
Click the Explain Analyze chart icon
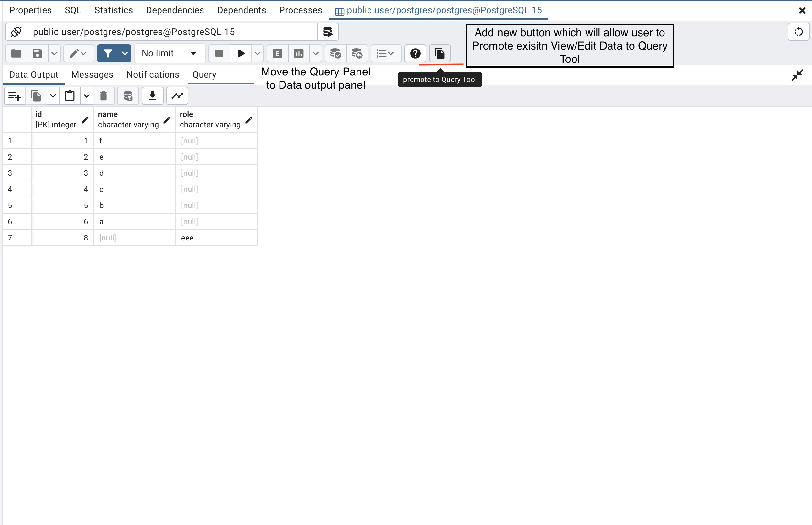tap(299, 53)
